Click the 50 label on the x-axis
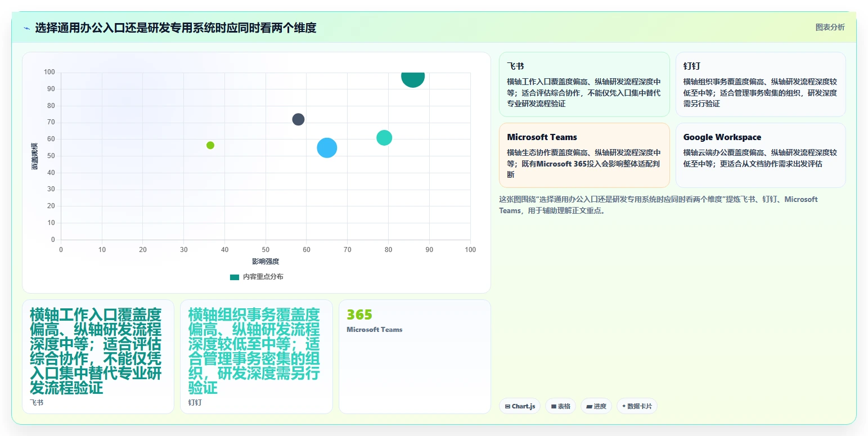 pos(266,250)
